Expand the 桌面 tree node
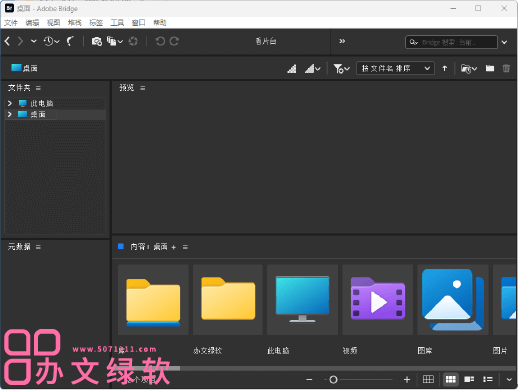 (10, 114)
